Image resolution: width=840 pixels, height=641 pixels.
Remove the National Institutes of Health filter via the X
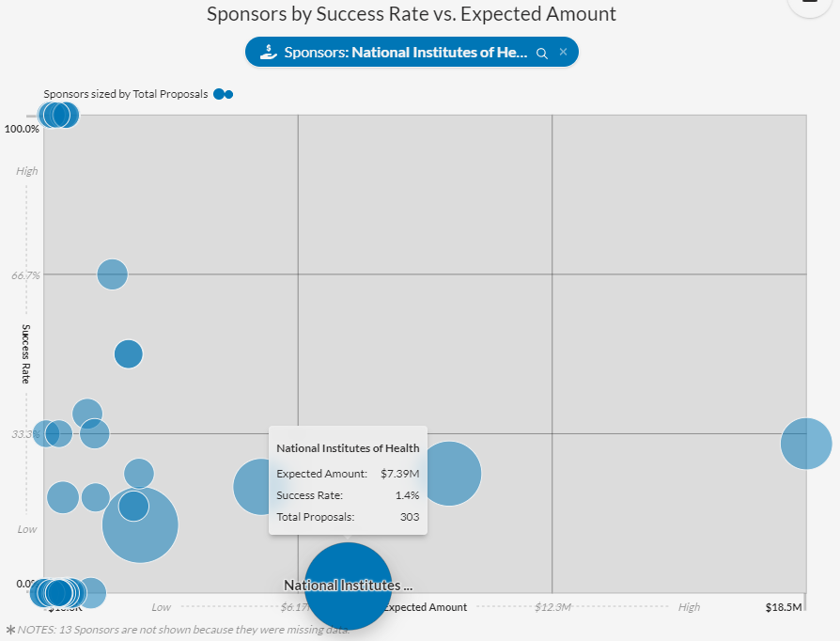click(563, 53)
